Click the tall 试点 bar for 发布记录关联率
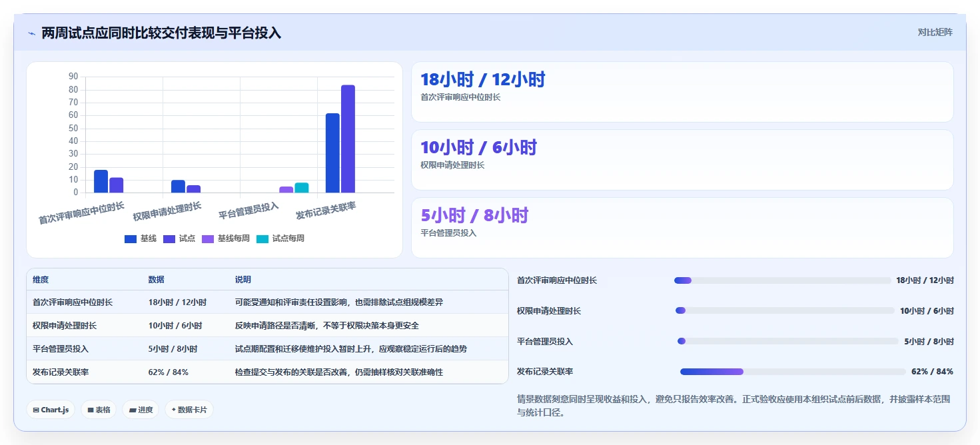 [x=348, y=139]
